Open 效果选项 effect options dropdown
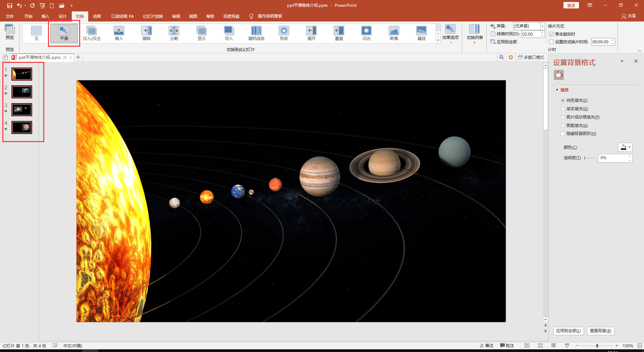The height and width of the screenshot is (352, 644). click(x=450, y=34)
